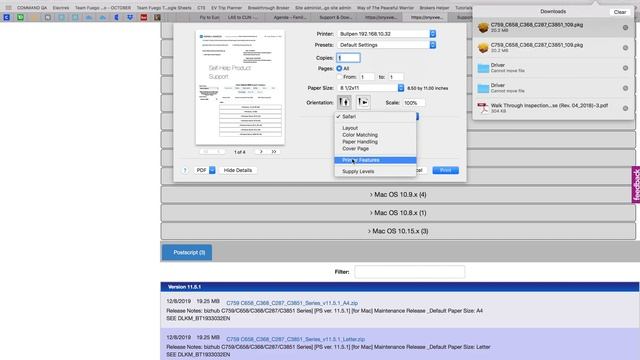Open the blue C pinned tab

(x=7, y=18)
